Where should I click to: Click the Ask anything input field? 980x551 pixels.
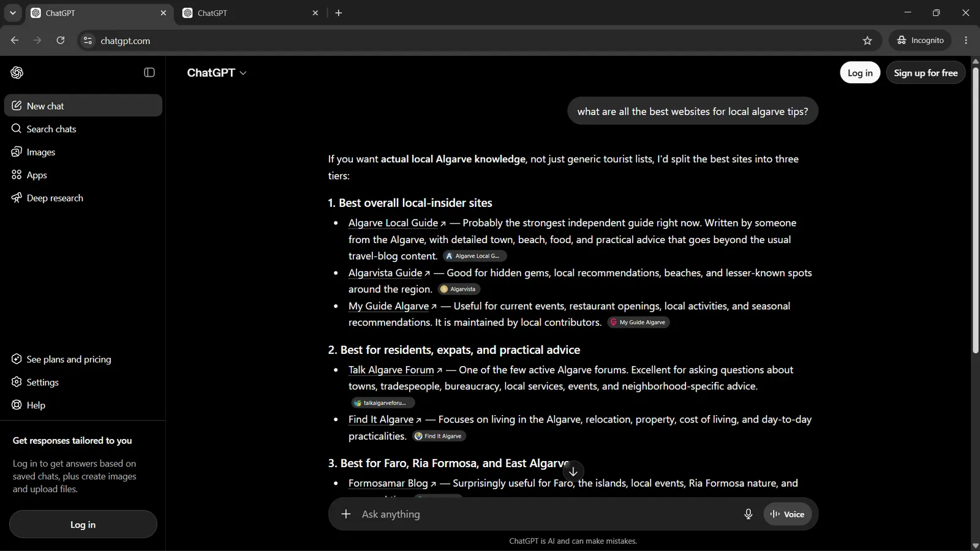coord(545,514)
